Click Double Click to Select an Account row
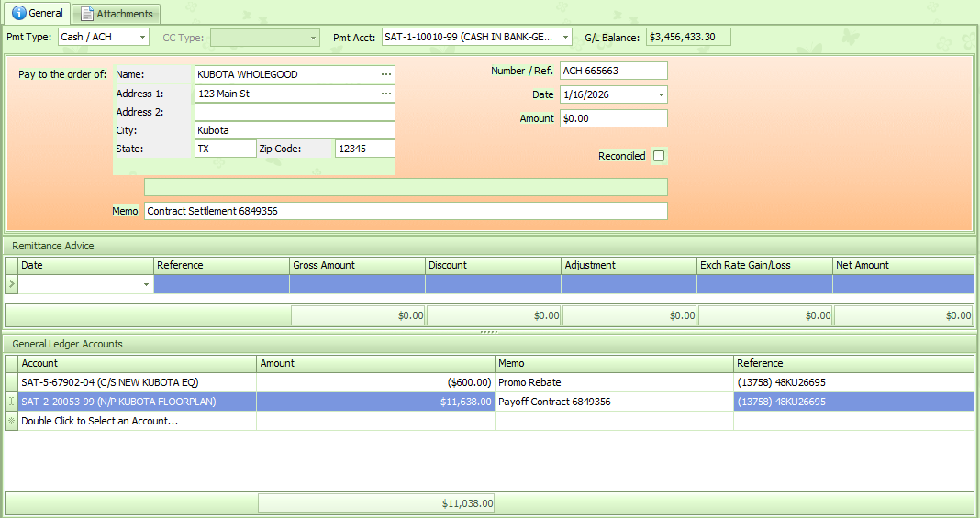The image size is (980, 518). tap(490, 421)
